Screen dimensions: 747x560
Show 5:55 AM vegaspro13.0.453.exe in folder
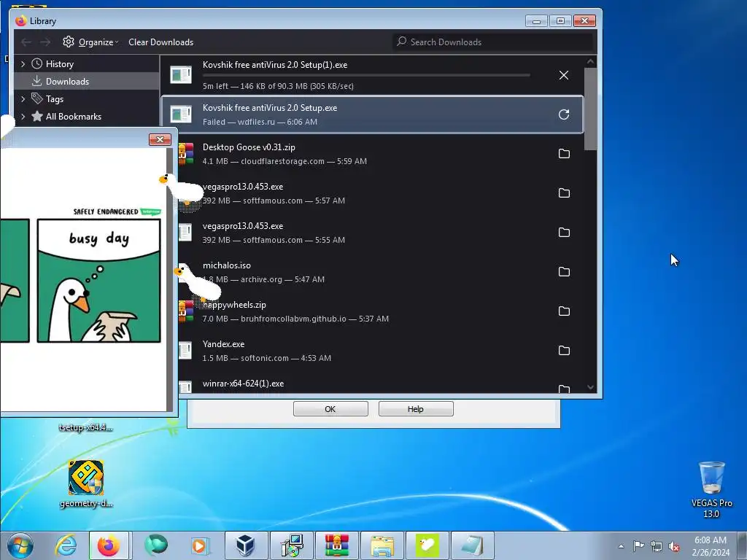564,233
